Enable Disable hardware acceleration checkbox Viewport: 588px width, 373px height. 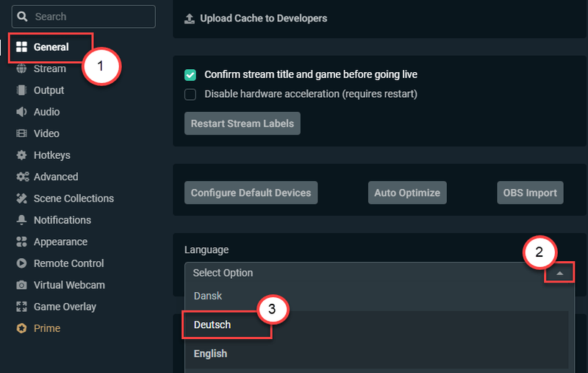tap(190, 94)
